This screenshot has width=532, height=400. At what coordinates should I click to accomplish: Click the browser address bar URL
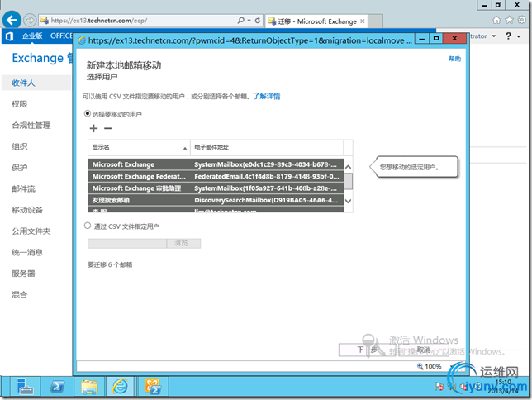click(99, 21)
